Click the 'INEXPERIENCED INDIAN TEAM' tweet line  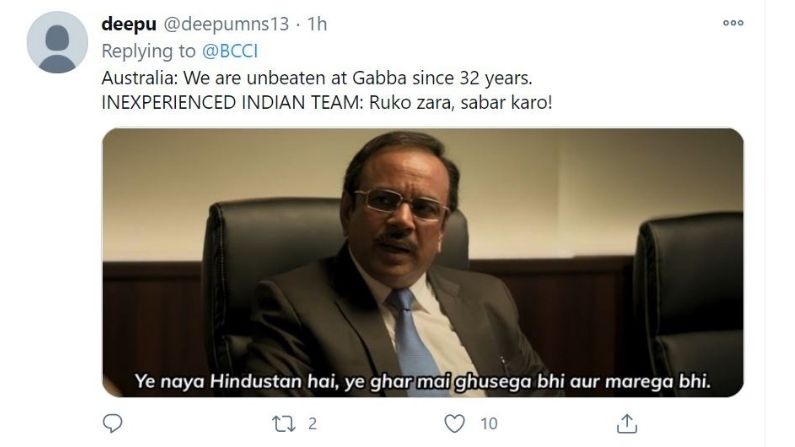pyautogui.click(x=327, y=102)
